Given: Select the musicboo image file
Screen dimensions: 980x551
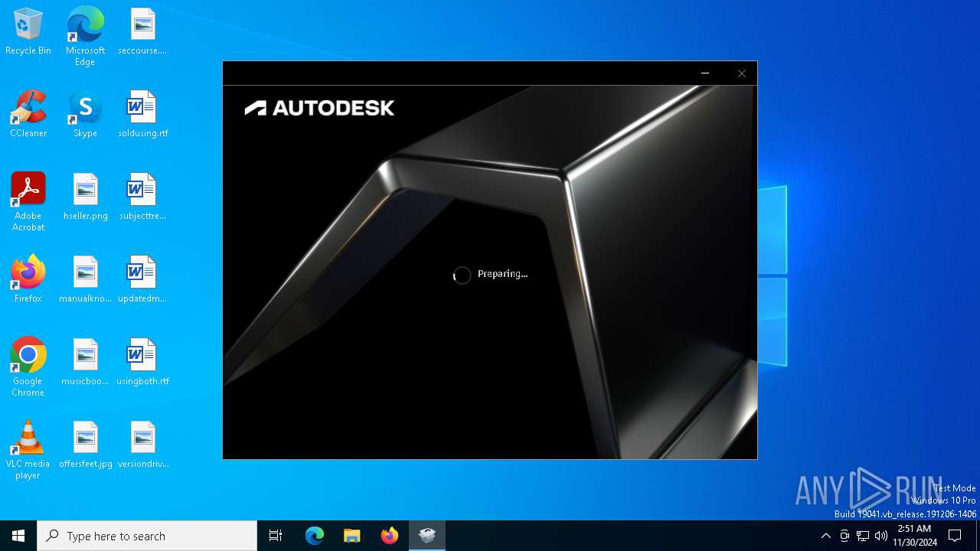Looking at the screenshot, I should point(85,362).
